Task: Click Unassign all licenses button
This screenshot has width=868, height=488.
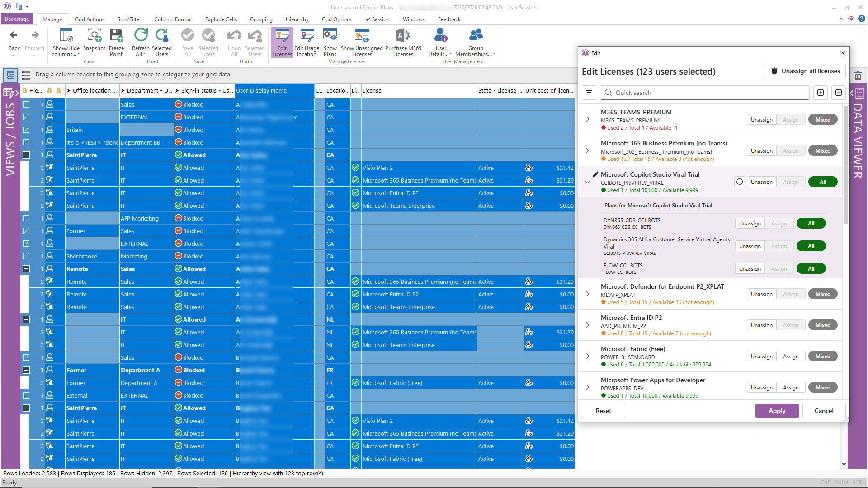Action: pos(805,71)
